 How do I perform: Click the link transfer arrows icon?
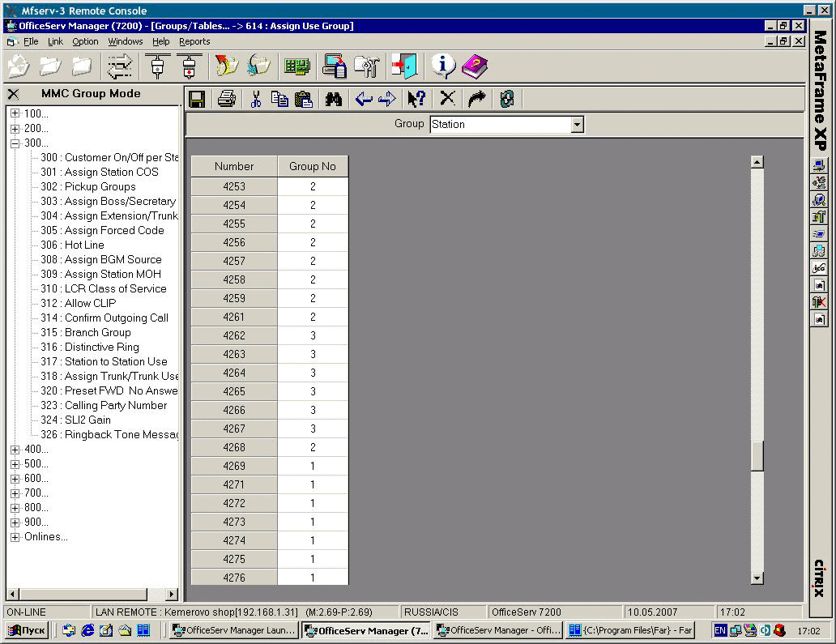(119, 66)
